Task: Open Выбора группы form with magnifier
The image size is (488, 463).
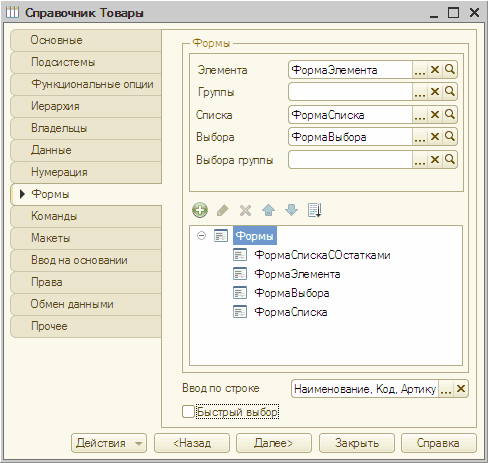Action: pyautogui.click(x=450, y=160)
